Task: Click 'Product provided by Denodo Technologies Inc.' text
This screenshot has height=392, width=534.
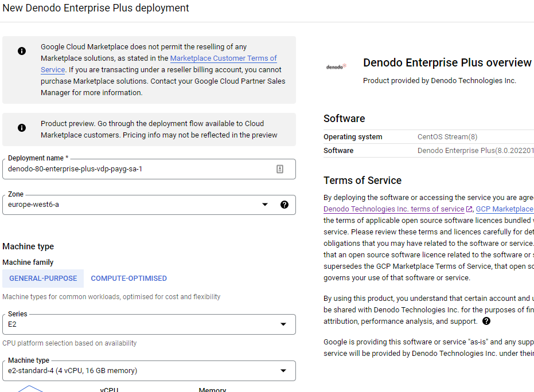Action: (439, 81)
